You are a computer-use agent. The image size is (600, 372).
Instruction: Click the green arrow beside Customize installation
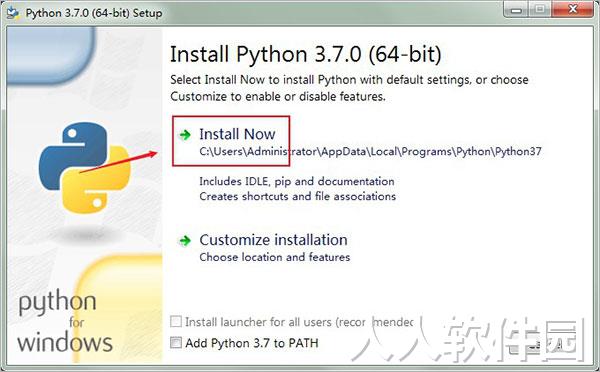click(185, 241)
